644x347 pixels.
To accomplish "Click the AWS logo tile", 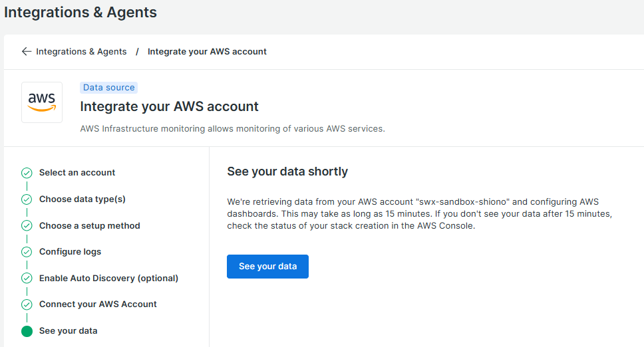I will coord(42,102).
